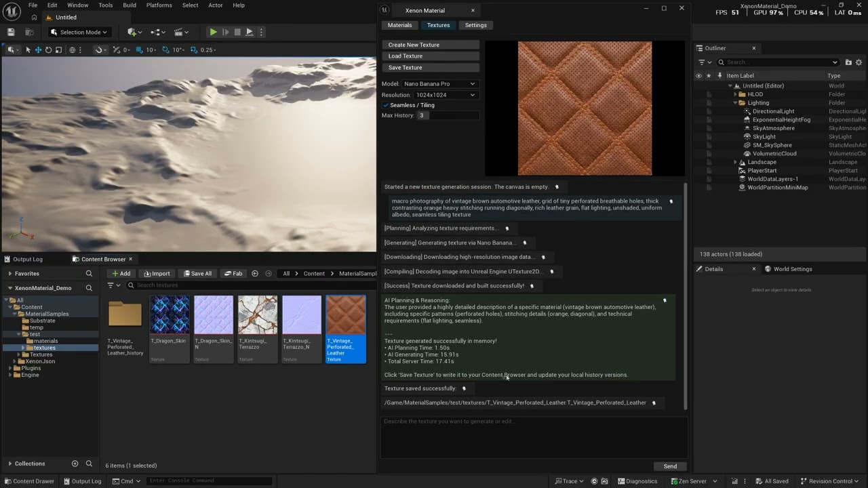Add a new collection with plus icon
Screen dimensions: 868x488
[75, 464]
